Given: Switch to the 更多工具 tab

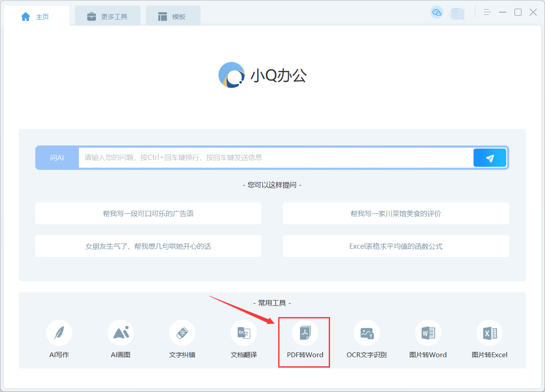Looking at the screenshot, I should (107, 15).
